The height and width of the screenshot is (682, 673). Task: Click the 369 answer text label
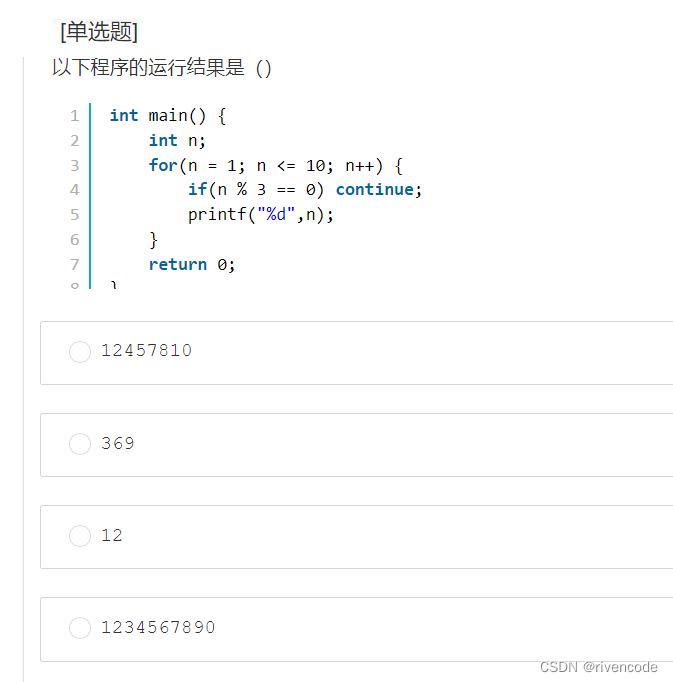pos(118,443)
